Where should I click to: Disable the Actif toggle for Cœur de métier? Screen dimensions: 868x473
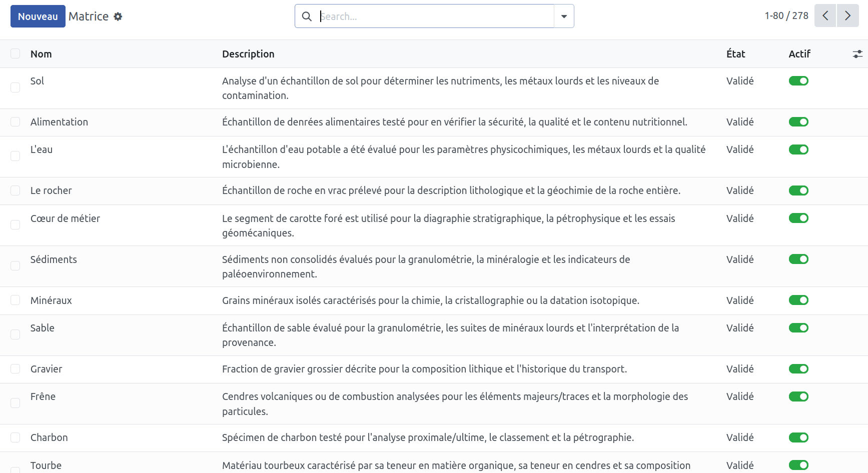[798, 218]
